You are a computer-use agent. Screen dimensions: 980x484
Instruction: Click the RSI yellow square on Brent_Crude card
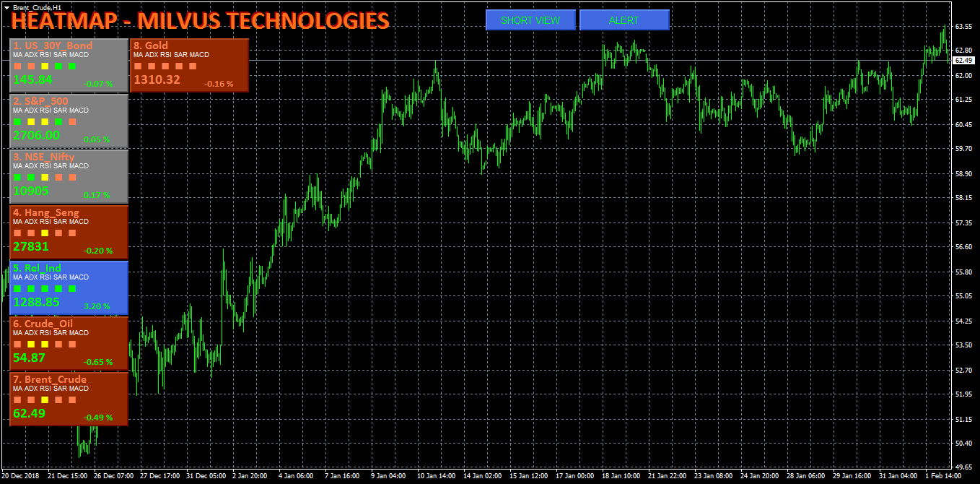coord(45,400)
